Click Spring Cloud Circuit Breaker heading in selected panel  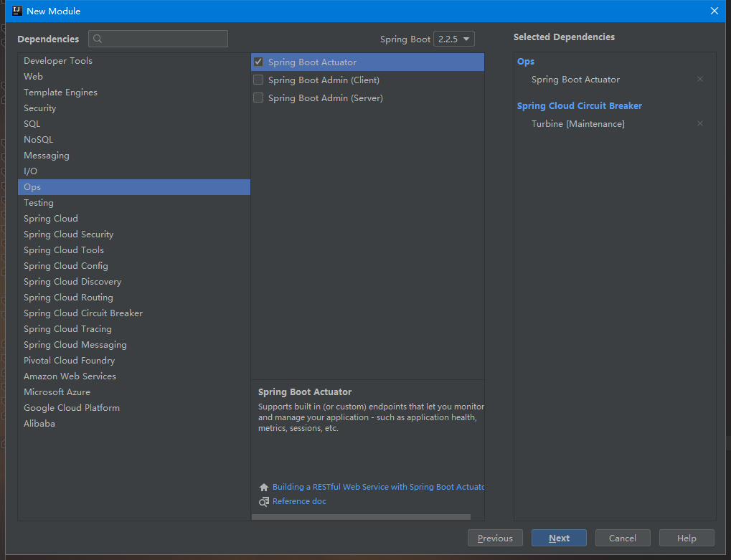[x=580, y=105]
